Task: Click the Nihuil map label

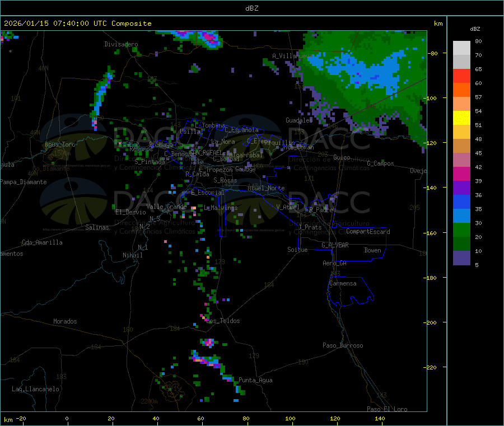Action: click(132, 255)
